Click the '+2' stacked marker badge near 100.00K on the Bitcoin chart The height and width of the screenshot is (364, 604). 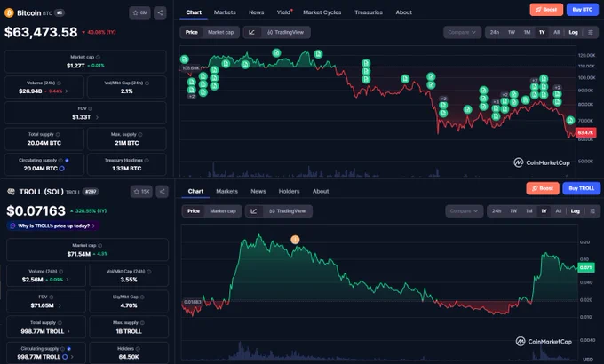(535, 81)
